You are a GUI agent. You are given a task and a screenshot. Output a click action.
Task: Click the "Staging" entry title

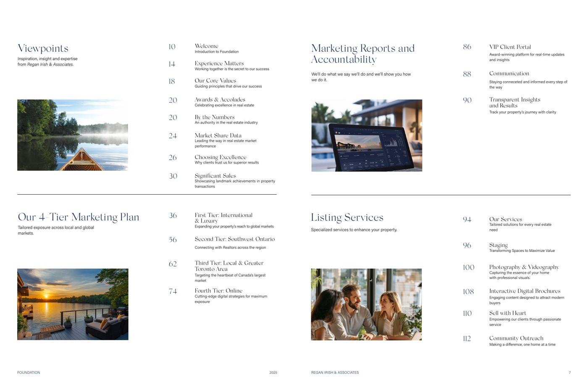click(x=498, y=245)
